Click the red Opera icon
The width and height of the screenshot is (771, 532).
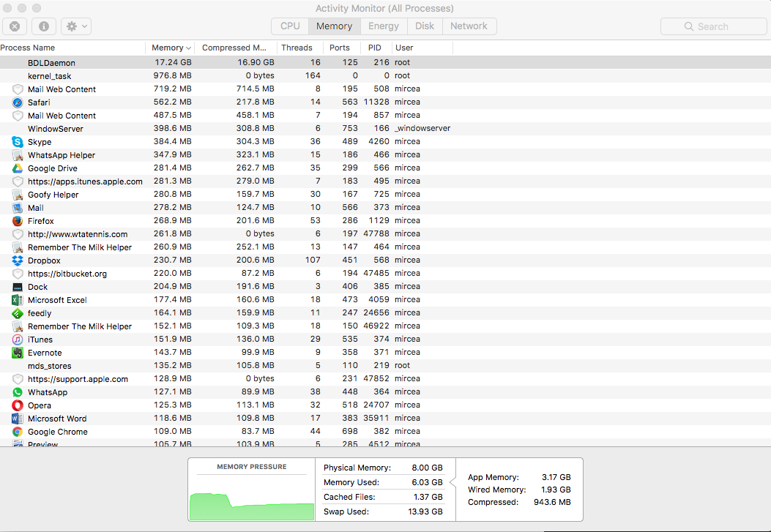18,405
